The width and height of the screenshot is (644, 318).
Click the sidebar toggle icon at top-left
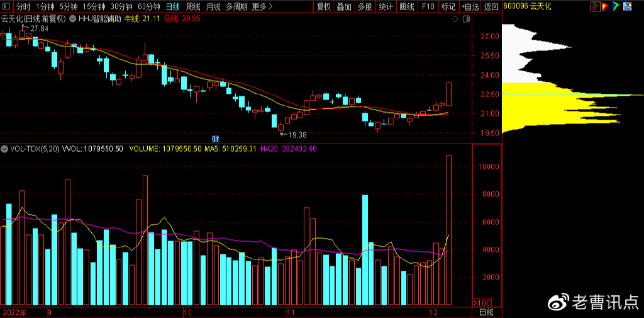click(6, 7)
